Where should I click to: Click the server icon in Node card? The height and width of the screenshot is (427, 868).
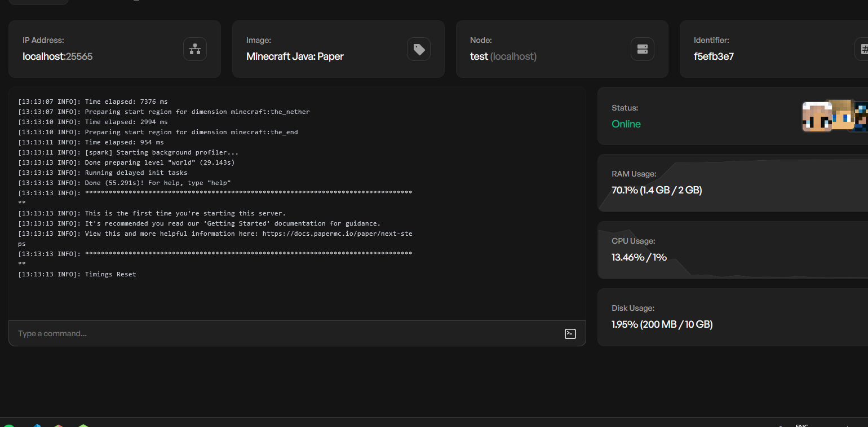pyautogui.click(x=643, y=49)
